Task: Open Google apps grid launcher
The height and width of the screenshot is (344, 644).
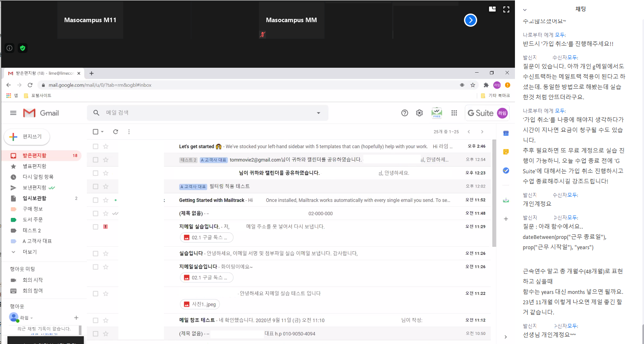Action: (x=454, y=113)
